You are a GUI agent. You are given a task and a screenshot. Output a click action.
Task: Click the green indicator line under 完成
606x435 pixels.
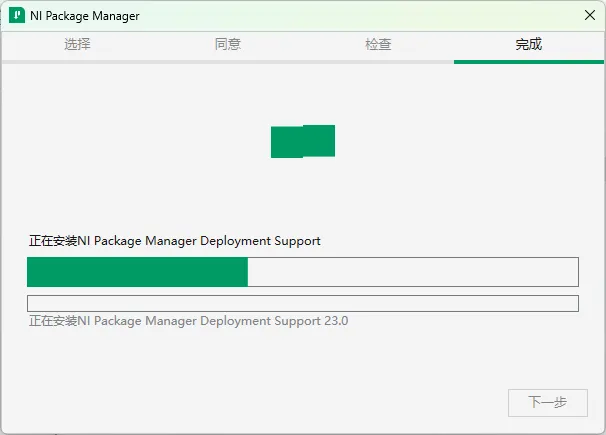point(529,62)
